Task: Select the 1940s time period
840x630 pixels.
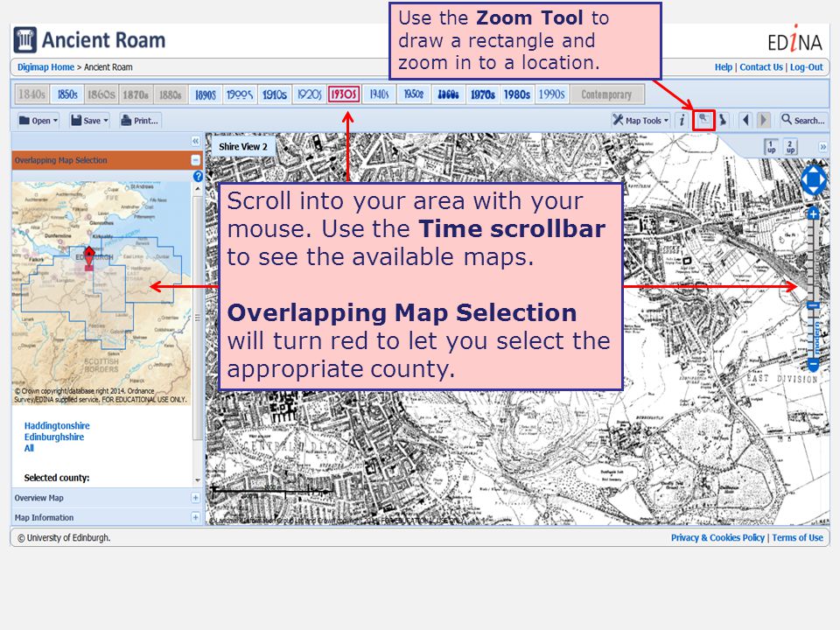Action: tap(379, 94)
